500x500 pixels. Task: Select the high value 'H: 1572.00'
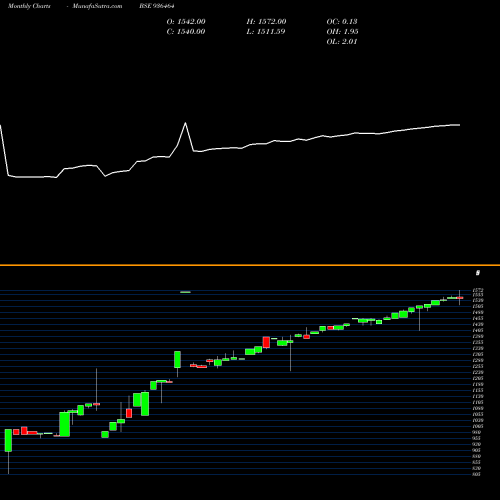pos(266,22)
